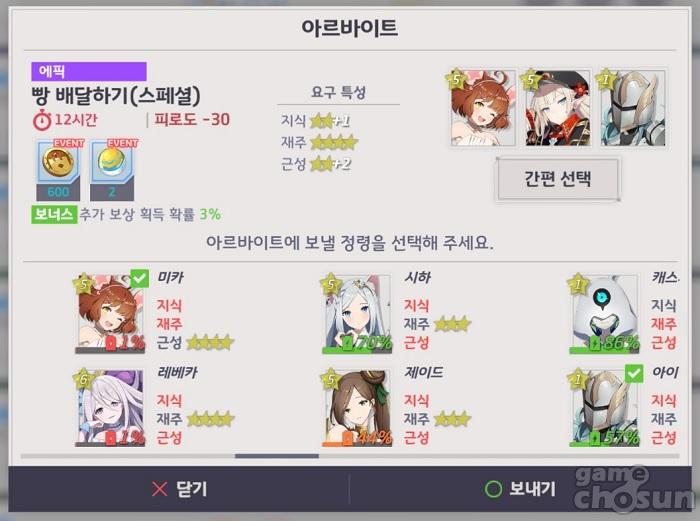Select the 시하 spirit portrait
This screenshot has height=521, width=700.
pyautogui.click(x=357, y=314)
